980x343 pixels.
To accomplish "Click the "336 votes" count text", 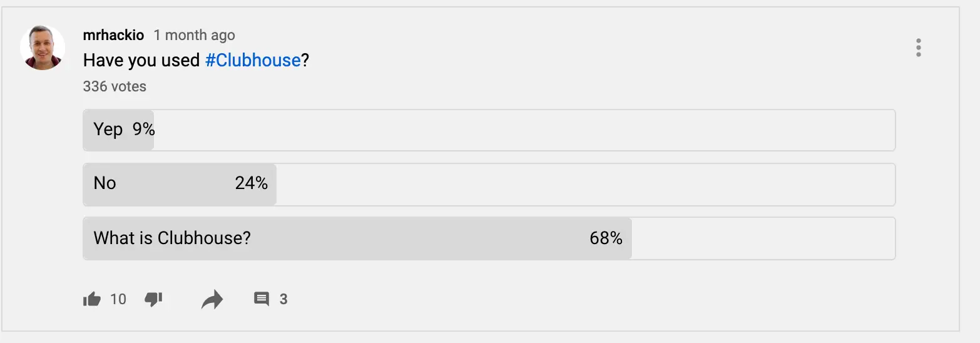I will tap(115, 86).
